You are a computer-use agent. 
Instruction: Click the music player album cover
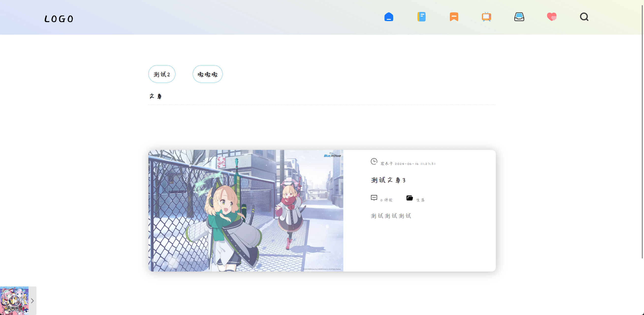pos(14,301)
